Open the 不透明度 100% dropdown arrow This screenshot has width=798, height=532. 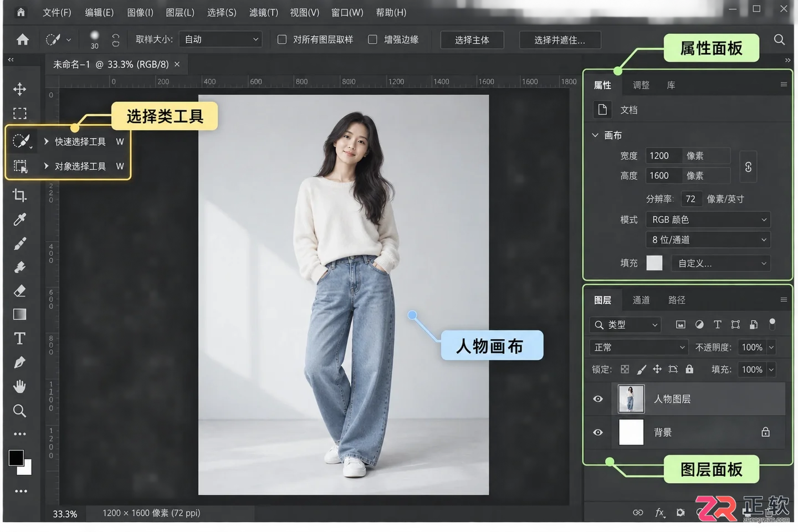pos(771,347)
